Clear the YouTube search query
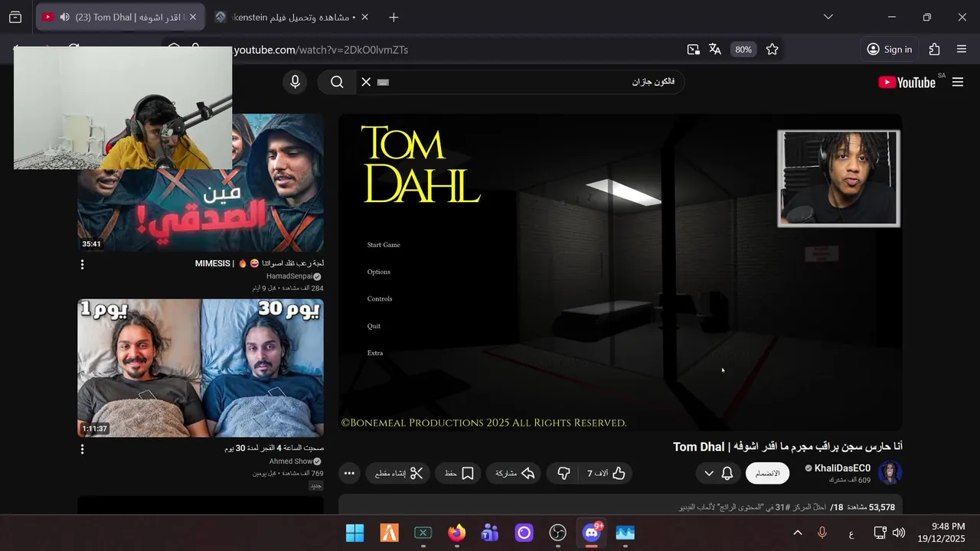 click(x=366, y=82)
